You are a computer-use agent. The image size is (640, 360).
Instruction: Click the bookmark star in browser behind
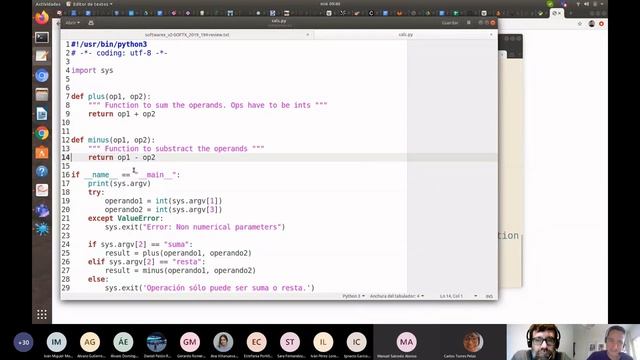click(580, 24)
